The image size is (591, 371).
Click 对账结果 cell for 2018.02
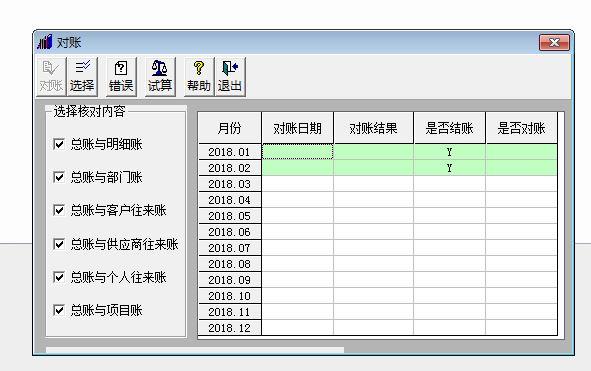(x=374, y=168)
